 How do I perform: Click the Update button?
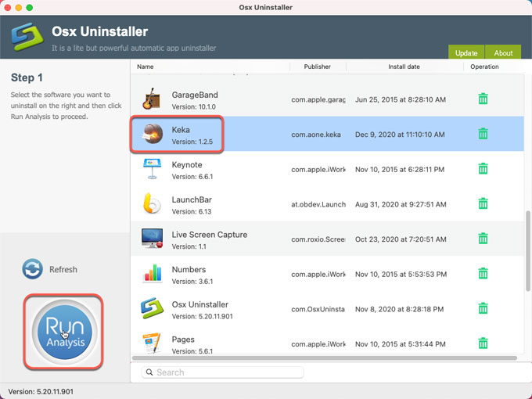point(466,52)
